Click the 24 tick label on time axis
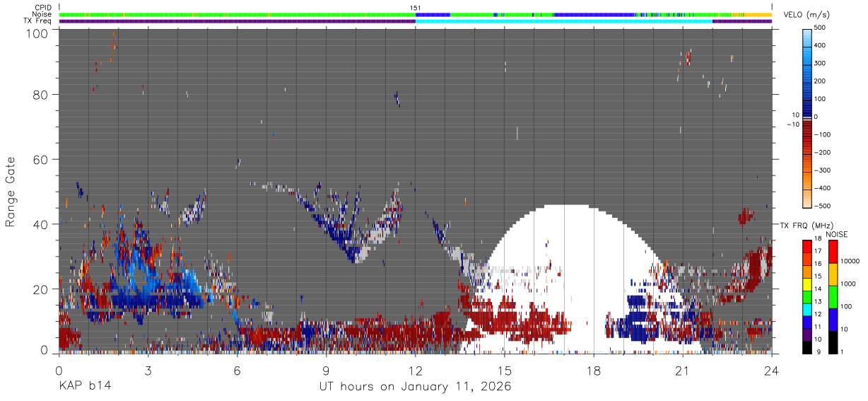 coord(772,371)
